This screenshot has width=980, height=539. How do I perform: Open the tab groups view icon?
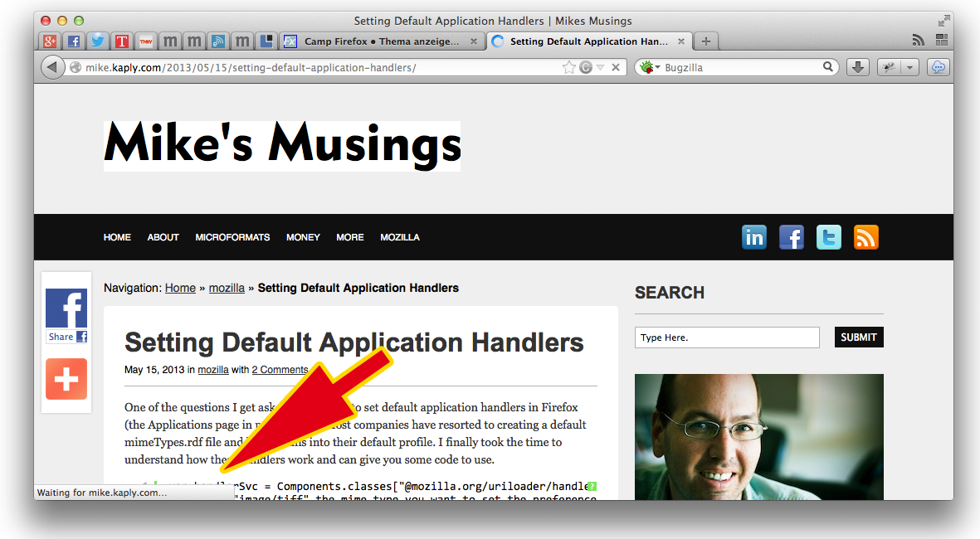(941, 41)
